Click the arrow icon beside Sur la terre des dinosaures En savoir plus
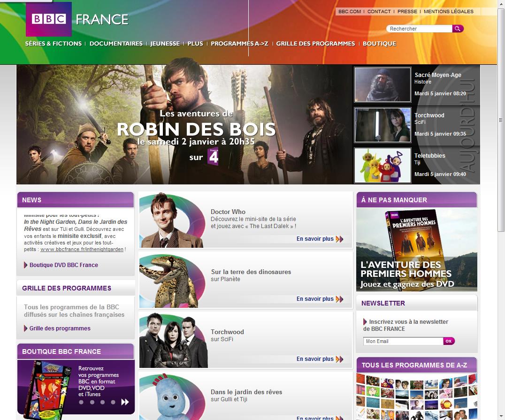 [x=339, y=299]
